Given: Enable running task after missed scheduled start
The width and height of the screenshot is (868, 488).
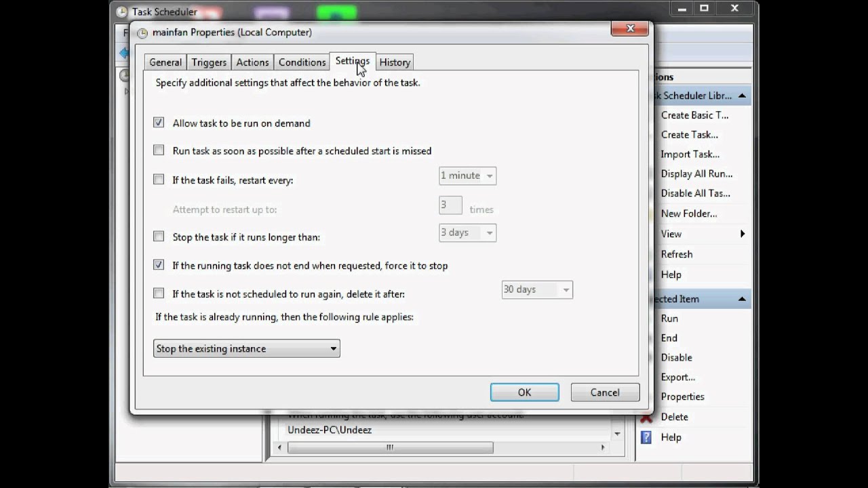Looking at the screenshot, I should pos(158,150).
